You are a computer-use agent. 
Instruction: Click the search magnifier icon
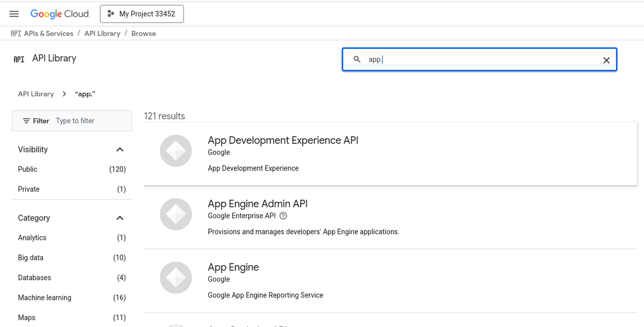click(357, 59)
